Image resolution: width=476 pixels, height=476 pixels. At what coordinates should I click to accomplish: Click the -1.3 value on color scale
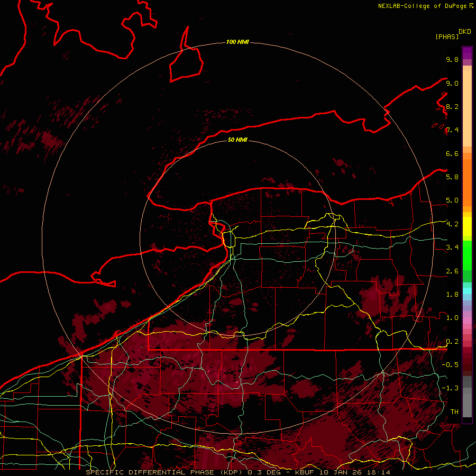(x=450, y=388)
